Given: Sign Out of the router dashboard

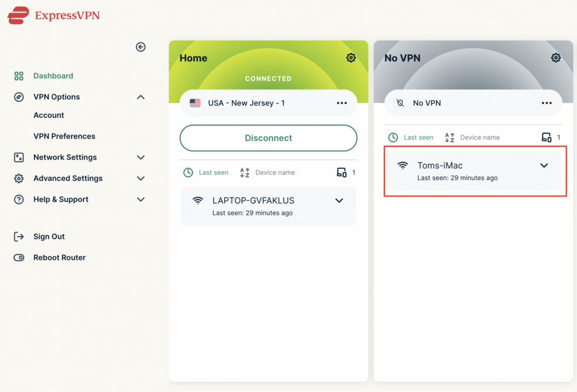Looking at the screenshot, I should click(49, 237).
